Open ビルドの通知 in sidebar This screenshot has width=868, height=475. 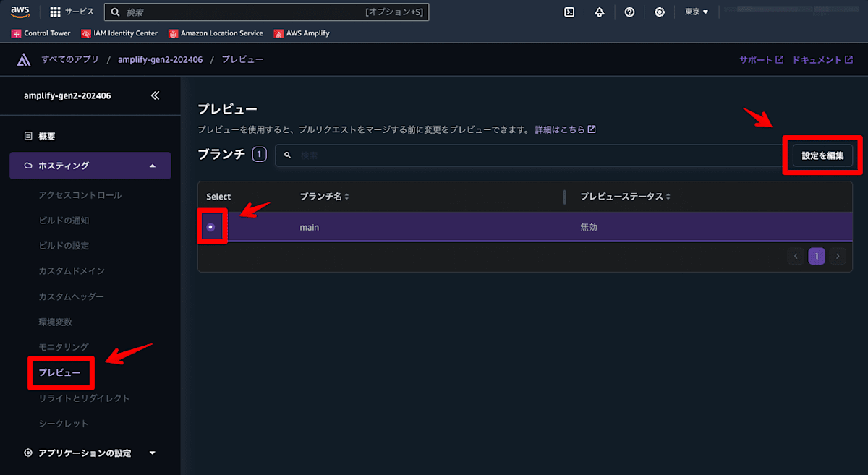click(64, 221)
